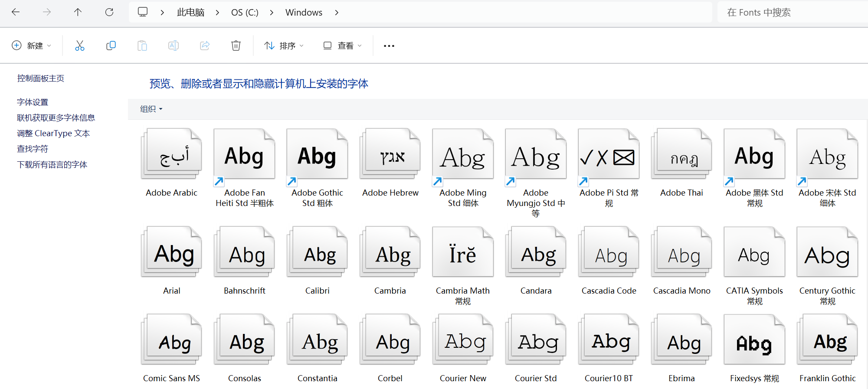Select the Century Gothic font icon

[x=828, y=252]
